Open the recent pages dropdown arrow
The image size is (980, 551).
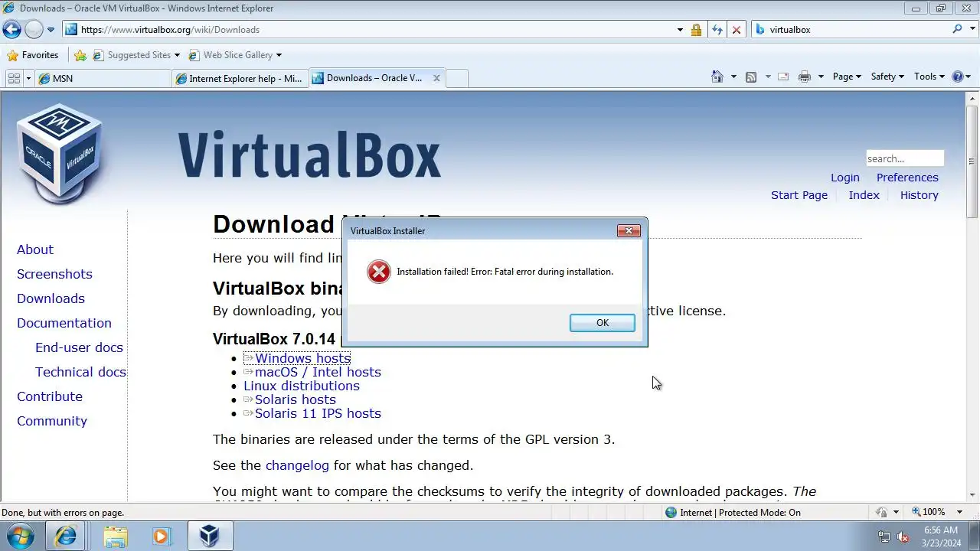tap(51, 30)
